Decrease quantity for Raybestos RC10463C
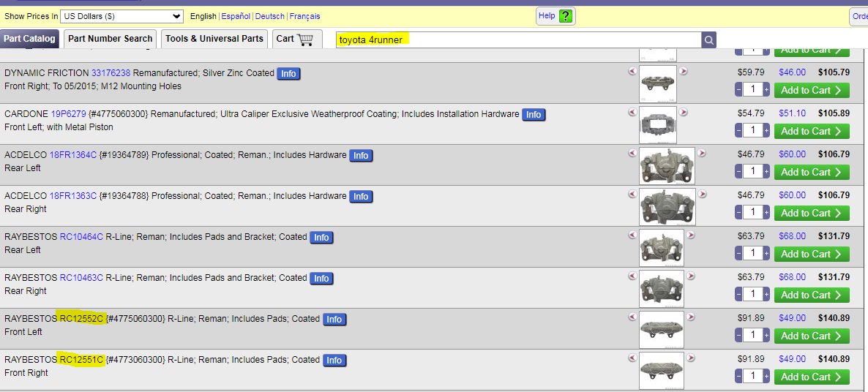 coord(738,294)
